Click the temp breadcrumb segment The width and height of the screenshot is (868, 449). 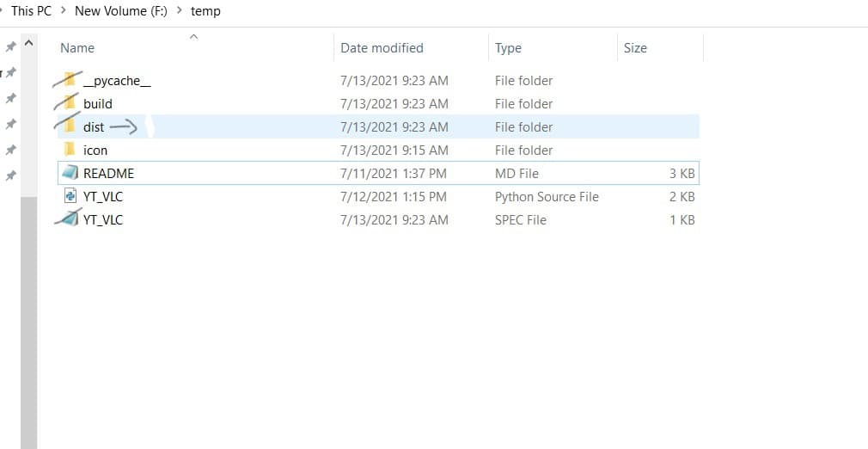coord(205,11)
